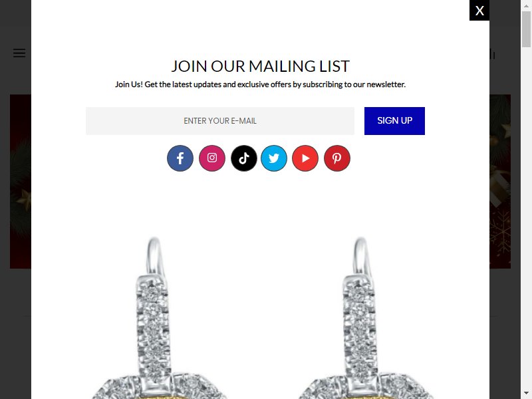The height and width of the screenshot is (399, 532).
Task: Visit the Instagram page icon
Action: coord(212,158)
